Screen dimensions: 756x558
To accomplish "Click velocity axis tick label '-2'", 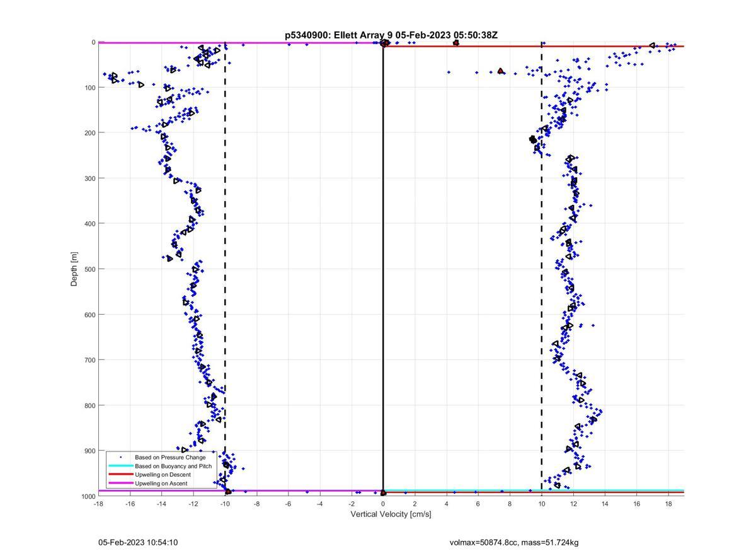I will coord(351,504).
